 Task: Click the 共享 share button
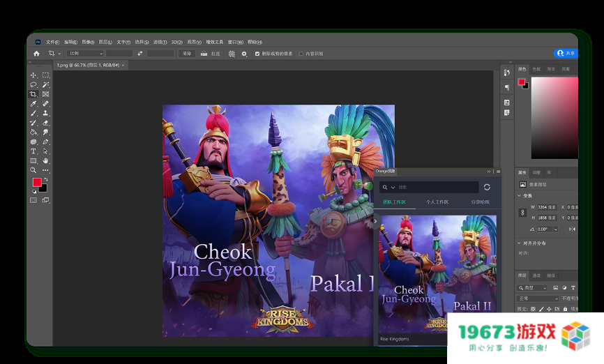(x=566, y=54)
